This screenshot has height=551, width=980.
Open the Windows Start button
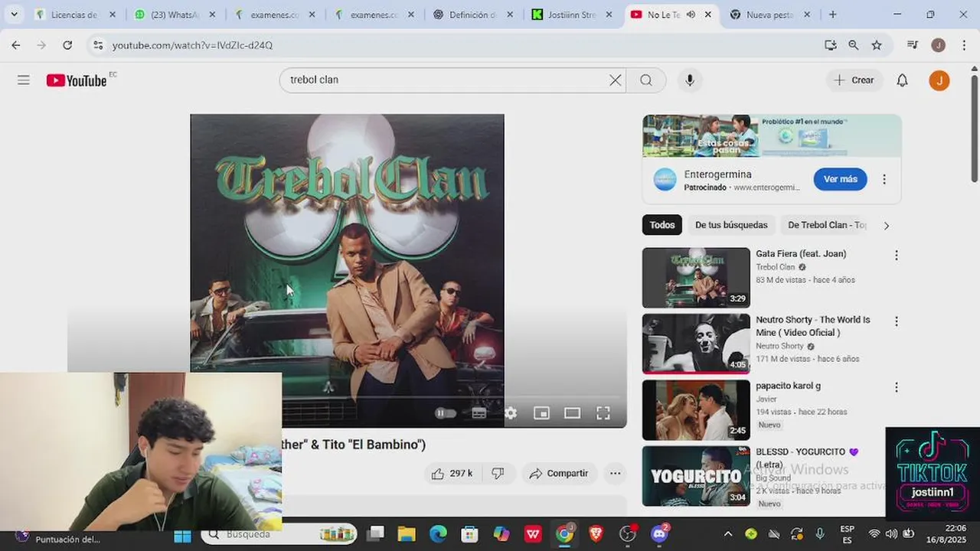point(182,535)
